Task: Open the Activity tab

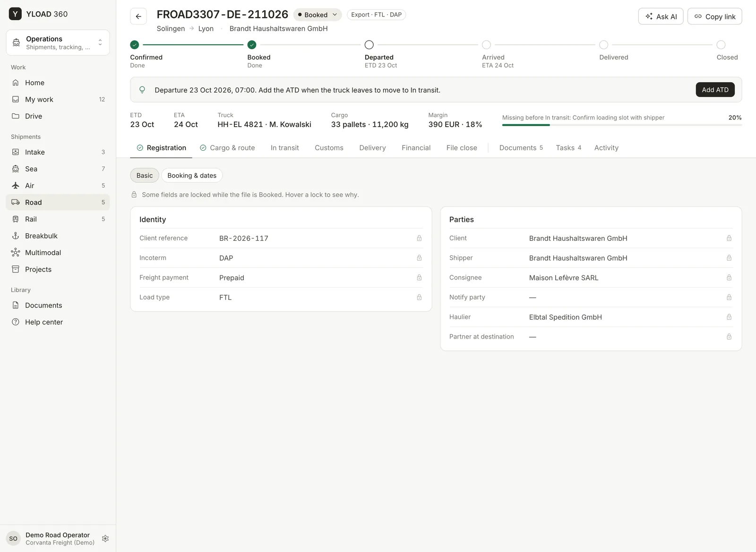Action: pyautogui.click(x=606, y=148)
